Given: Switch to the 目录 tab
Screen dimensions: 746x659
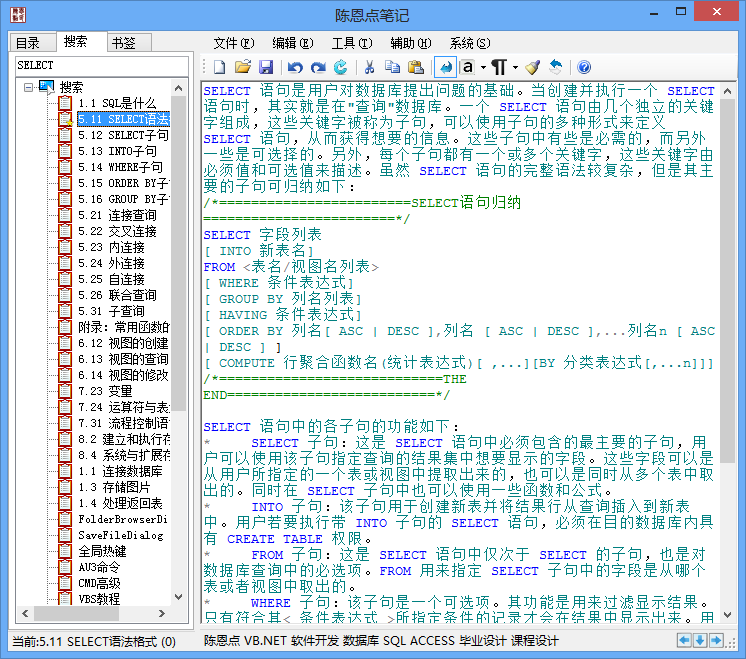Looking at the screenshot, I should [33, 43].
